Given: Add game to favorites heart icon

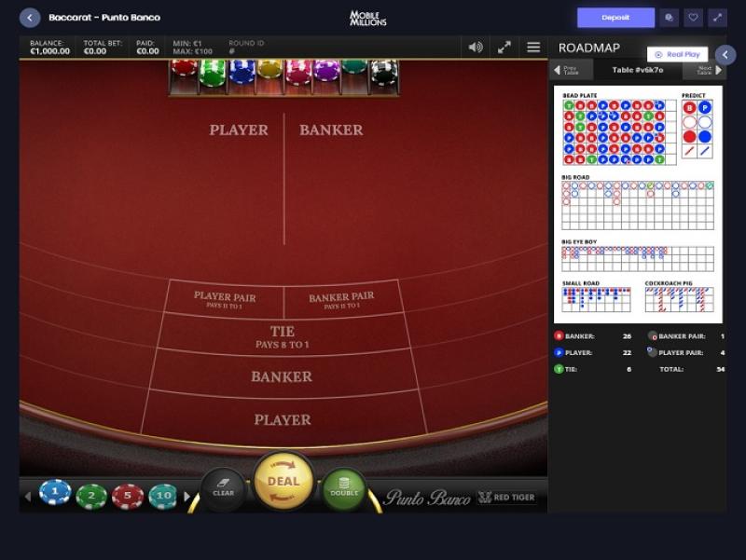Looking at the screenshot, I should pos(693,18).
